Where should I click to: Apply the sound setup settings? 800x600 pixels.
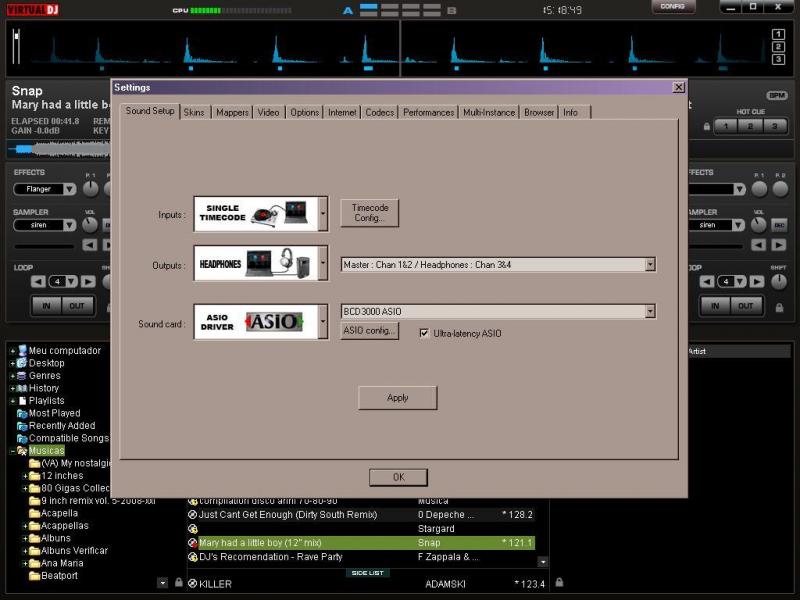pyautogui.click(x=397, y=397)
